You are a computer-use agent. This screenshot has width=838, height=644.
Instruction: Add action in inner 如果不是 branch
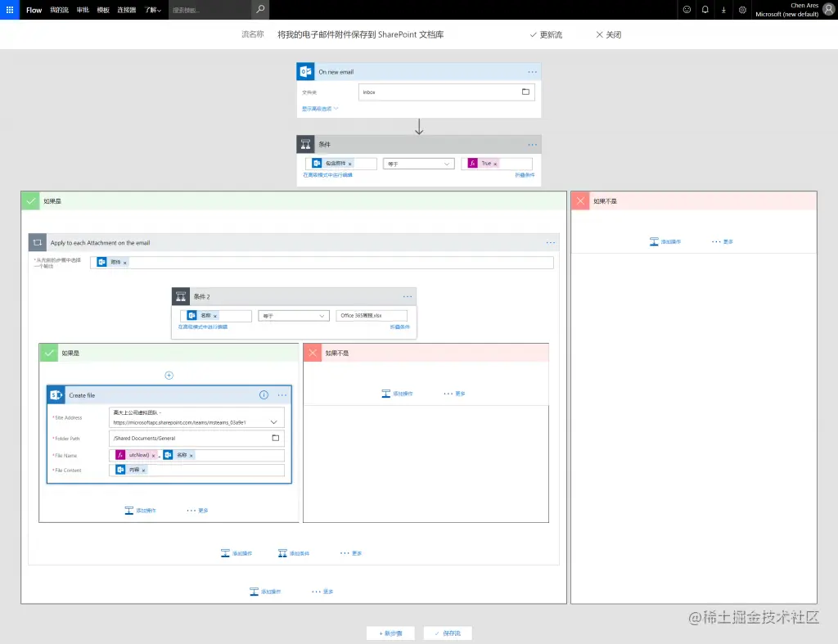tap(397, 394)
